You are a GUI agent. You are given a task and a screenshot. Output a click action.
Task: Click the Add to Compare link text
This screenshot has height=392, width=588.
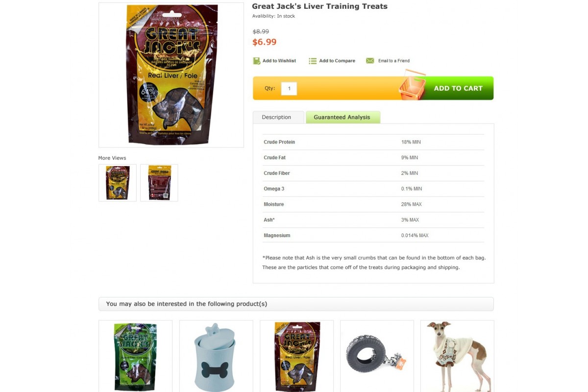[337, 61]
